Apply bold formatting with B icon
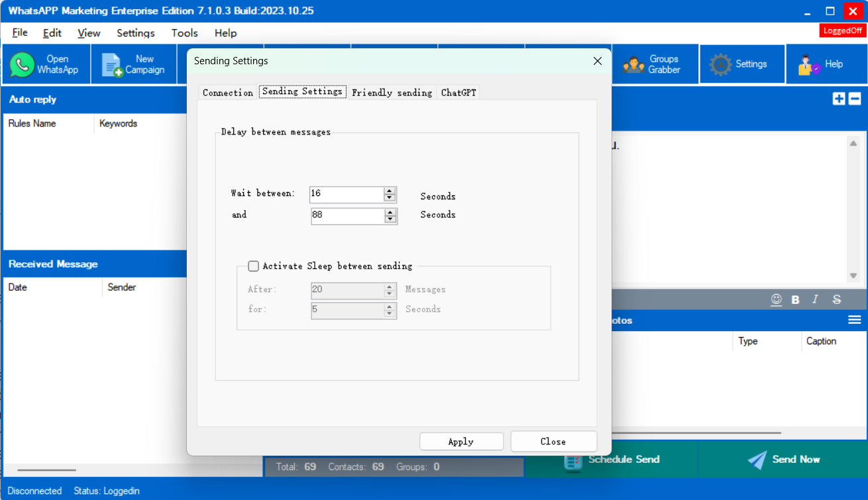The image size is (868, 500). coord(795,299)
